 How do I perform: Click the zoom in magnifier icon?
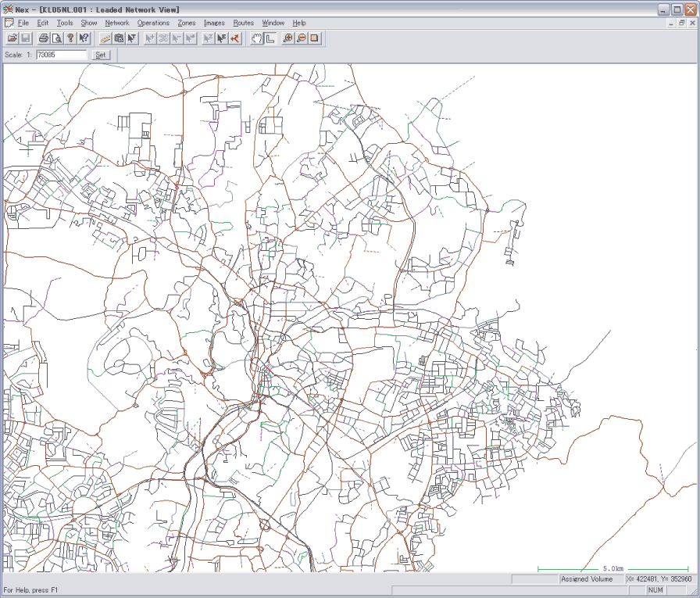pyautogui.click(x=288, y=38)
